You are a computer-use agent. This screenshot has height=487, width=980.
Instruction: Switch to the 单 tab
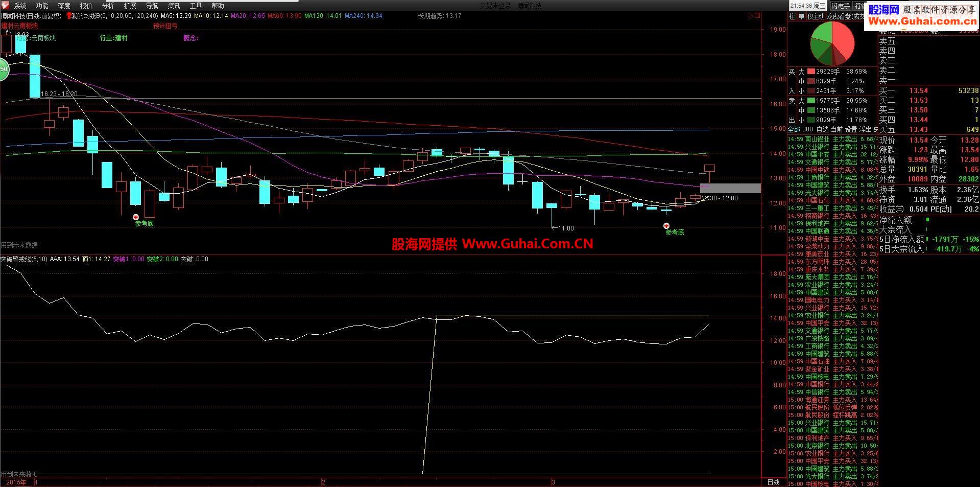(x=801, y=16)
